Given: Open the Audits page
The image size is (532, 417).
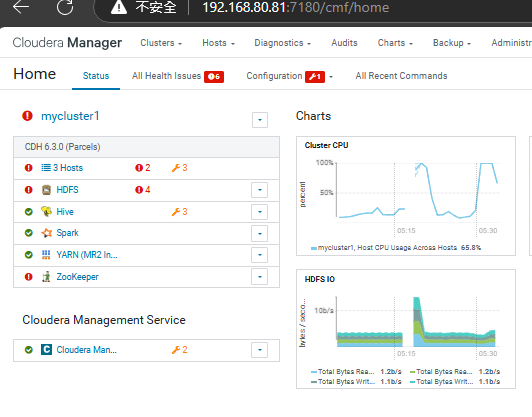Looking at the screenshot, I should (344, 43).
